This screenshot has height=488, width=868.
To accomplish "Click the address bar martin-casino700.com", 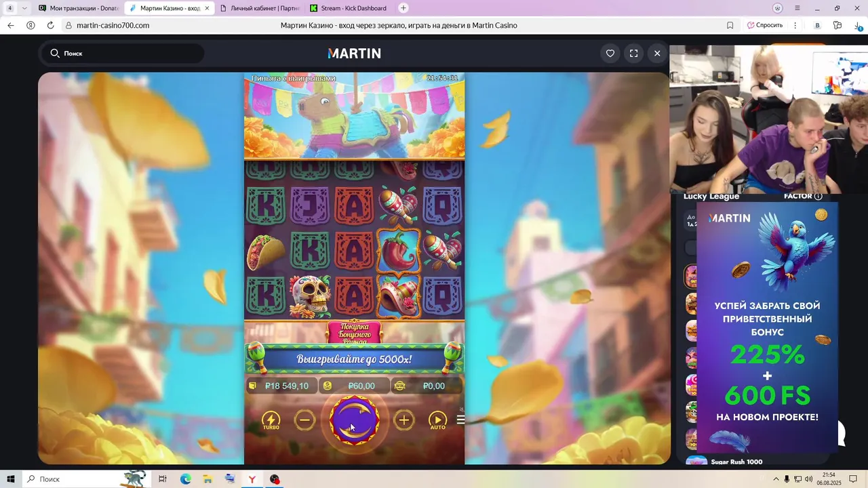I will [113, 25].
